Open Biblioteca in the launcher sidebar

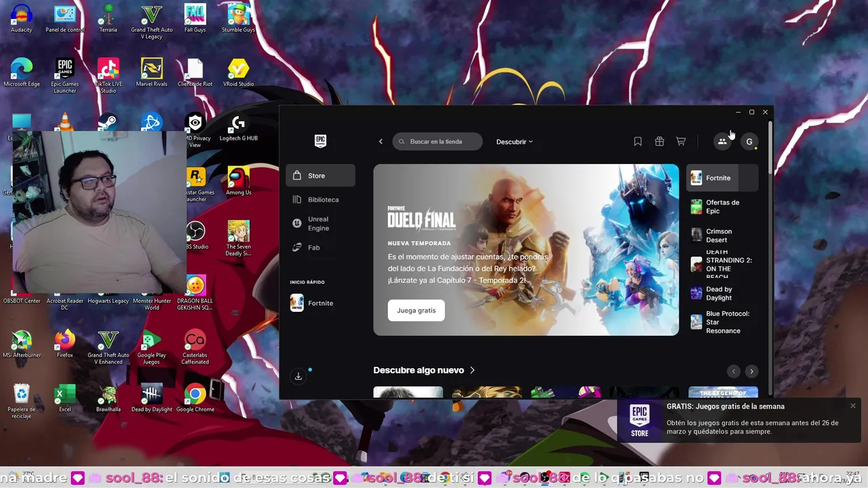coord(320,200)
